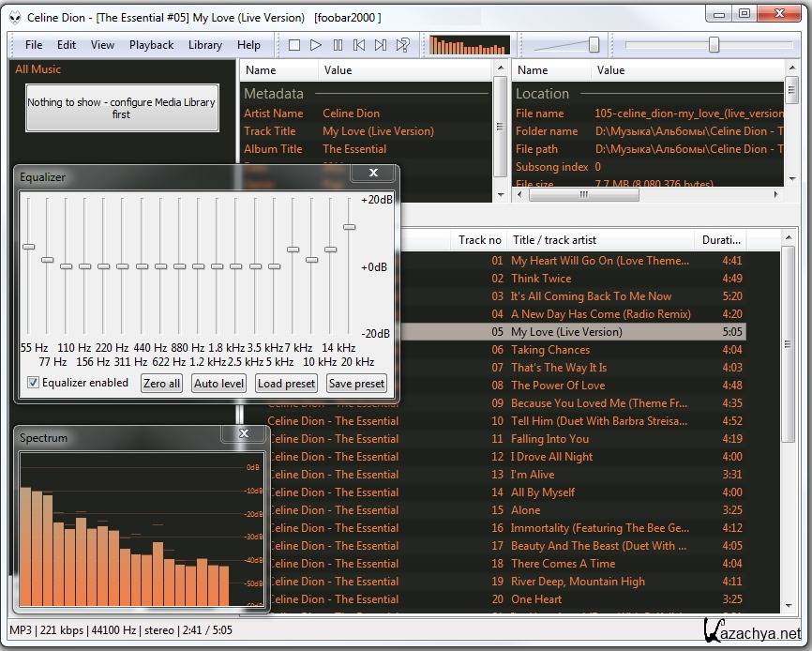812x651 pixels.
Task: Click Load preset in Equalizer
Action: click(x=286, y=383)
